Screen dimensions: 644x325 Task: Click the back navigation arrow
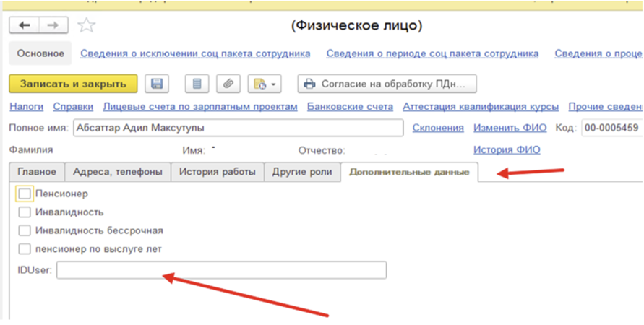(x=25, y=26)
